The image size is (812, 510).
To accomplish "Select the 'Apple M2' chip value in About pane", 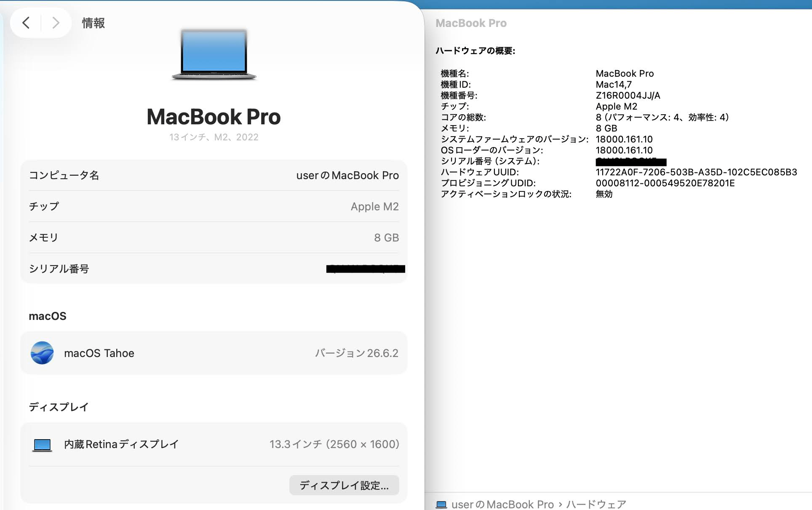I will point(375,207).
